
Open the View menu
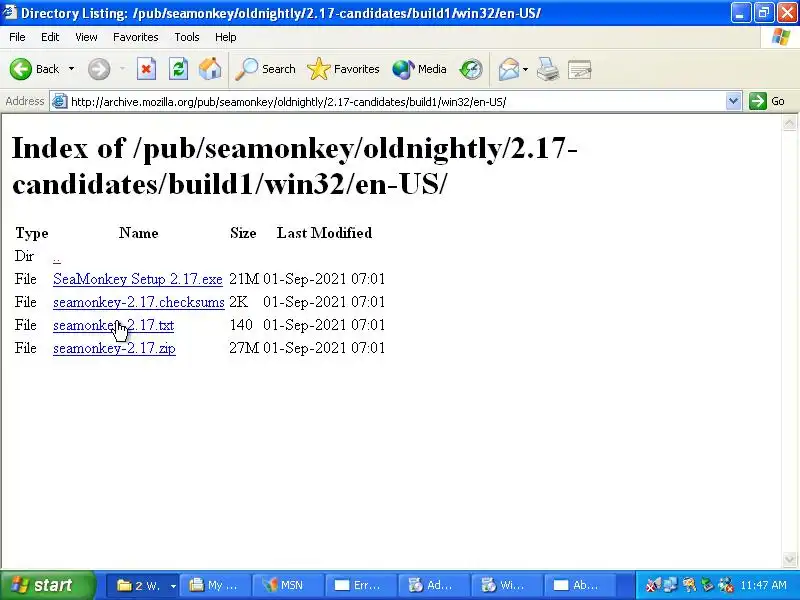(x=86, y=37)
